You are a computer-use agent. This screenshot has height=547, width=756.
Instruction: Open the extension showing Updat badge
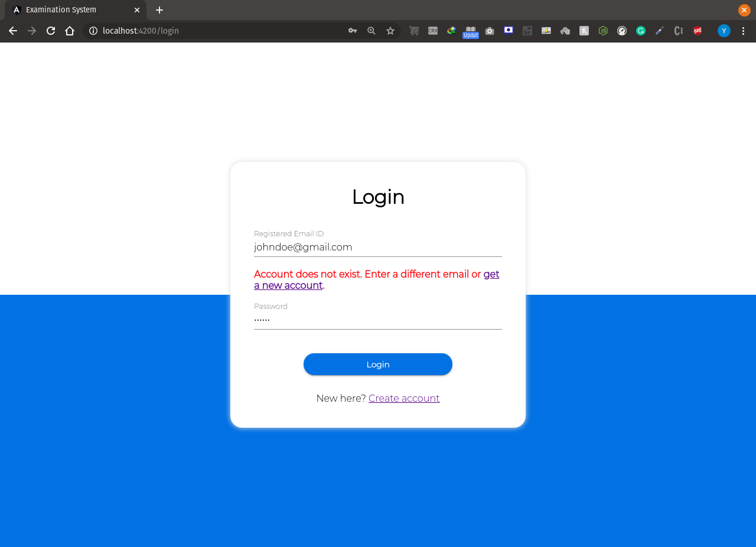click(471, 31)
